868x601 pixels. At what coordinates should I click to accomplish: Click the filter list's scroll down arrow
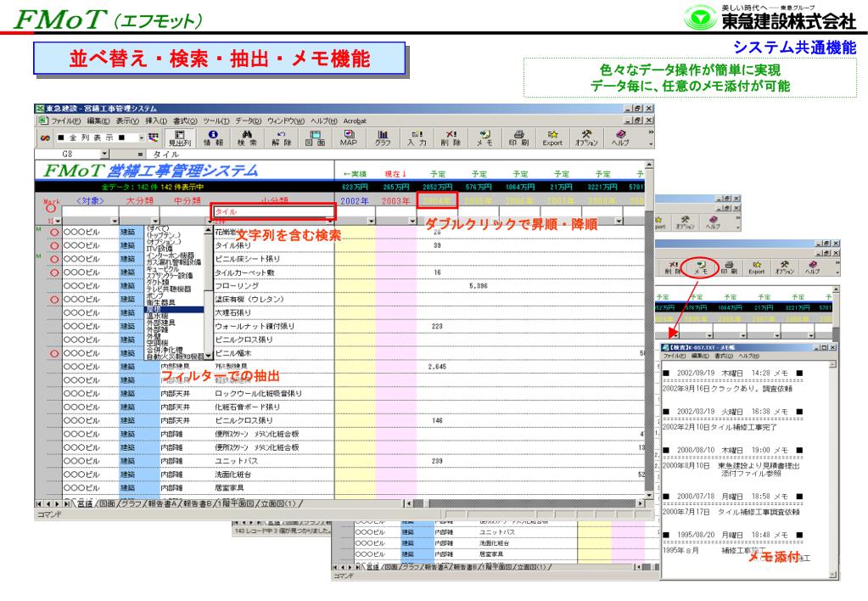click(208, 356)
